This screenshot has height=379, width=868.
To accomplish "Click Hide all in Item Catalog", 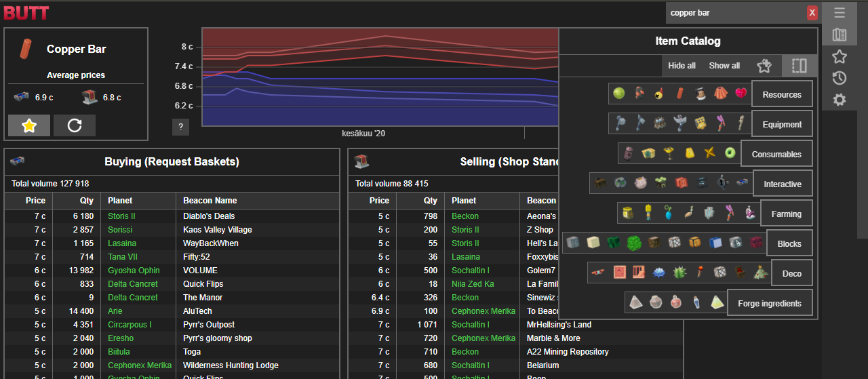I will pyautogui.click(x=682, y=66).
